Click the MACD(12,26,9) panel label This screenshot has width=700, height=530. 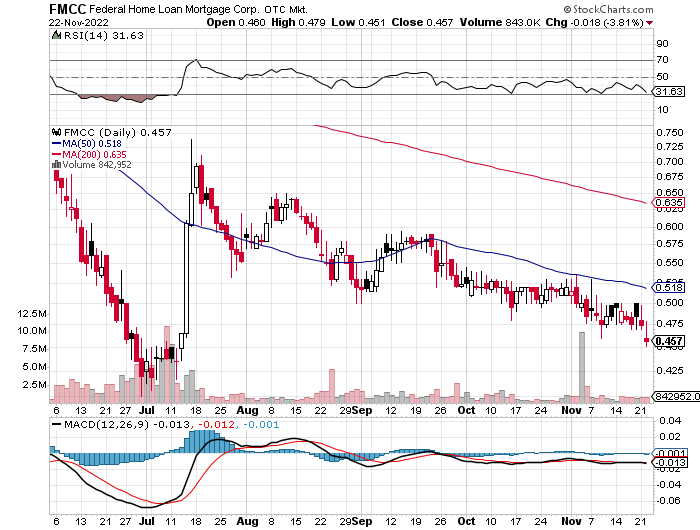(x=106, y=424)
